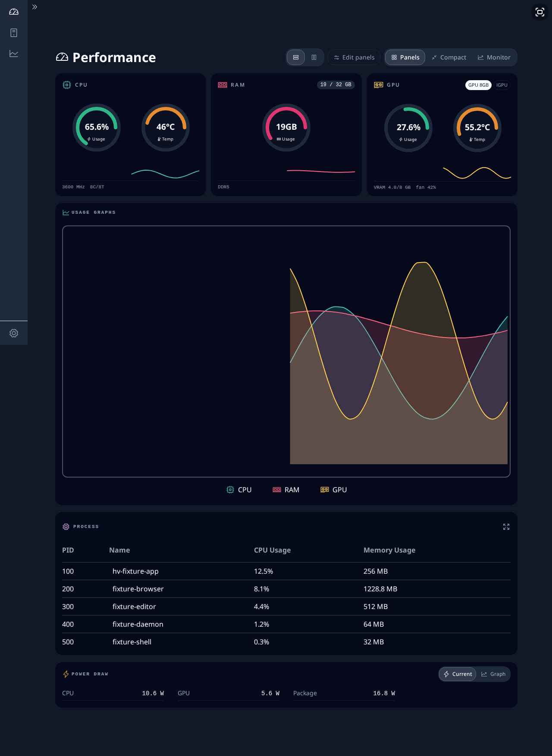
Task: Click the CPU 65.6% usage gauge
Action: pyautogui.click(x=97, y=128)
